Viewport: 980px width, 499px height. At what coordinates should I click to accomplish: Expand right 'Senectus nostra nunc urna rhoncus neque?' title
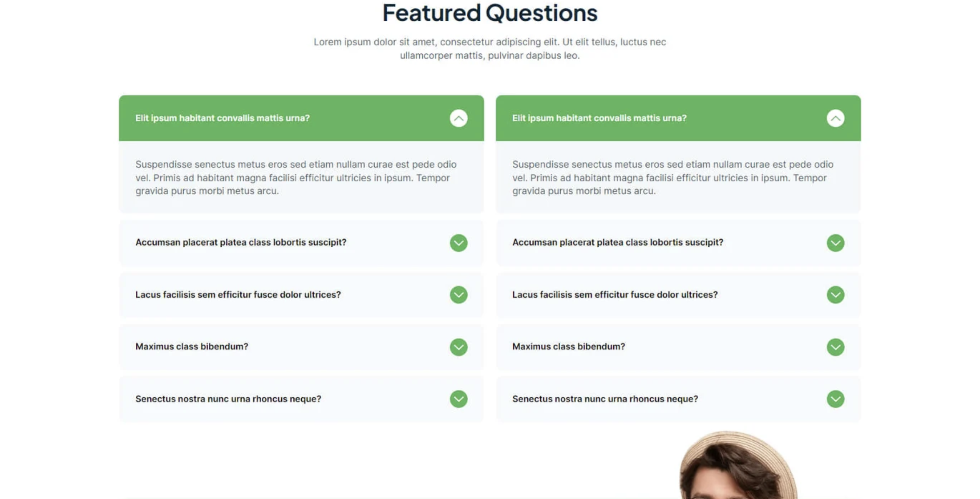[x=605, y=399]
